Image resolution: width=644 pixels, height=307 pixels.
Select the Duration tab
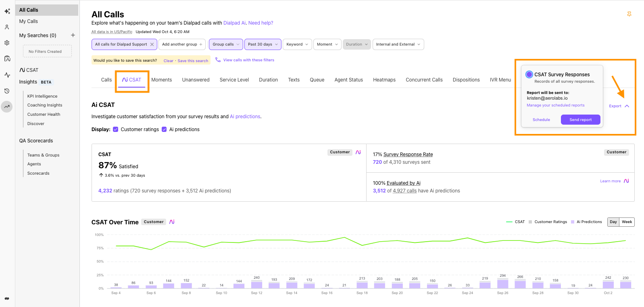[268, 80]
